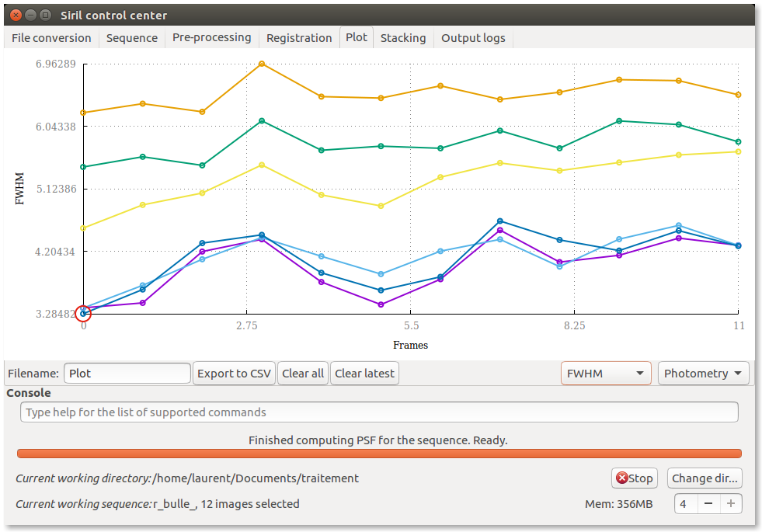Focus the console command input field

379,412
